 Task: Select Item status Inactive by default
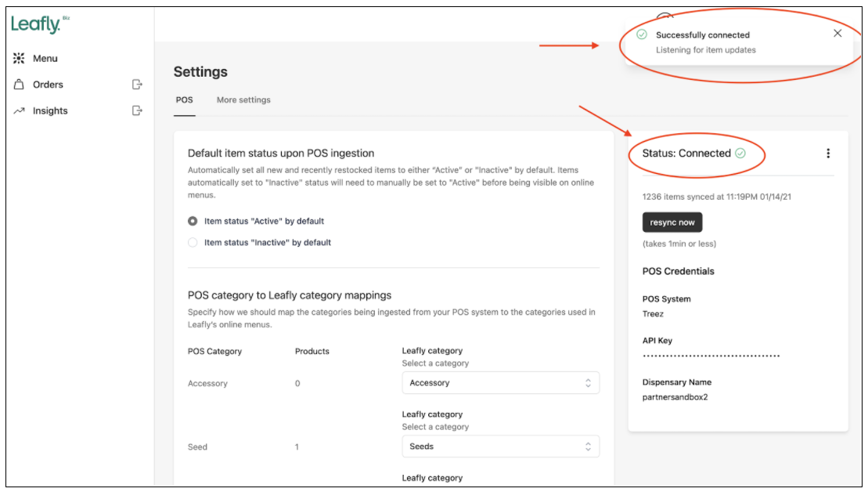pos(193,242)
